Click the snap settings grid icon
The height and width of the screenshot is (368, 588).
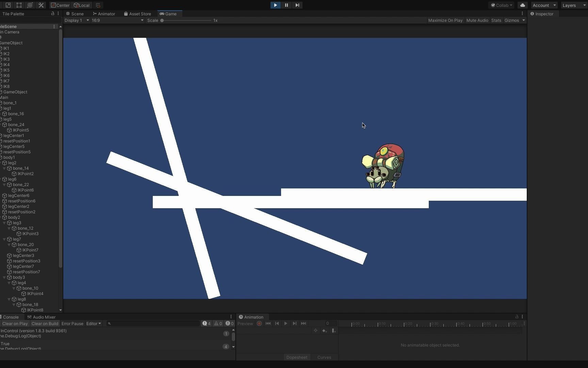point(98,5)
